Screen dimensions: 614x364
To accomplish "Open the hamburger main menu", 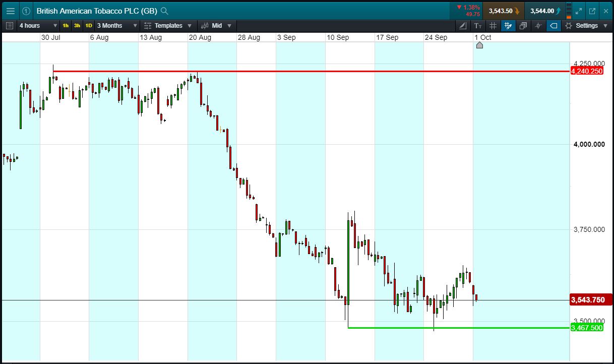I will (10, 11).
